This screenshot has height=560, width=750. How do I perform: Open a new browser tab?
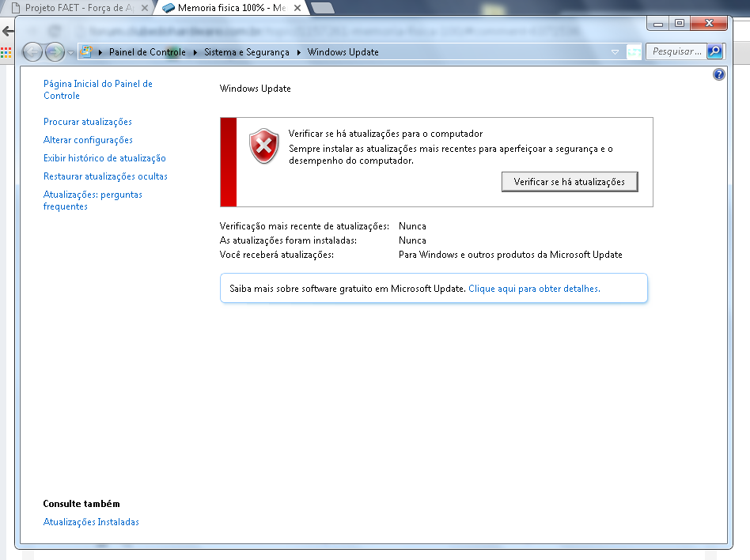click(322, 8)
